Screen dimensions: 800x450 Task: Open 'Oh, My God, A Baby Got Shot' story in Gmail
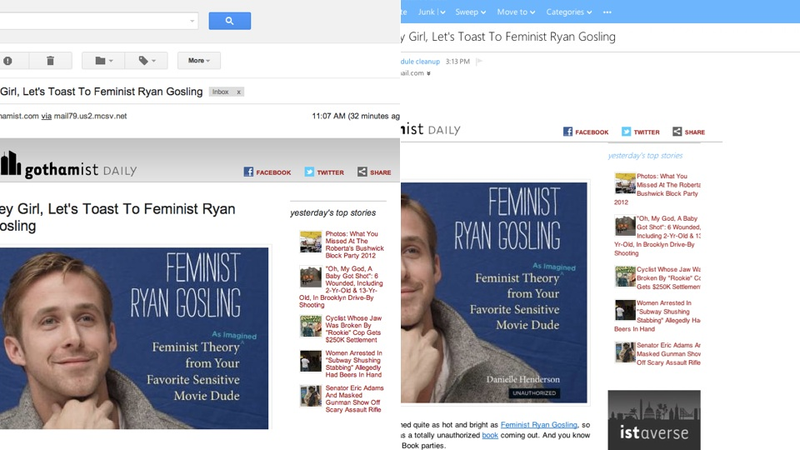(341, 286)
